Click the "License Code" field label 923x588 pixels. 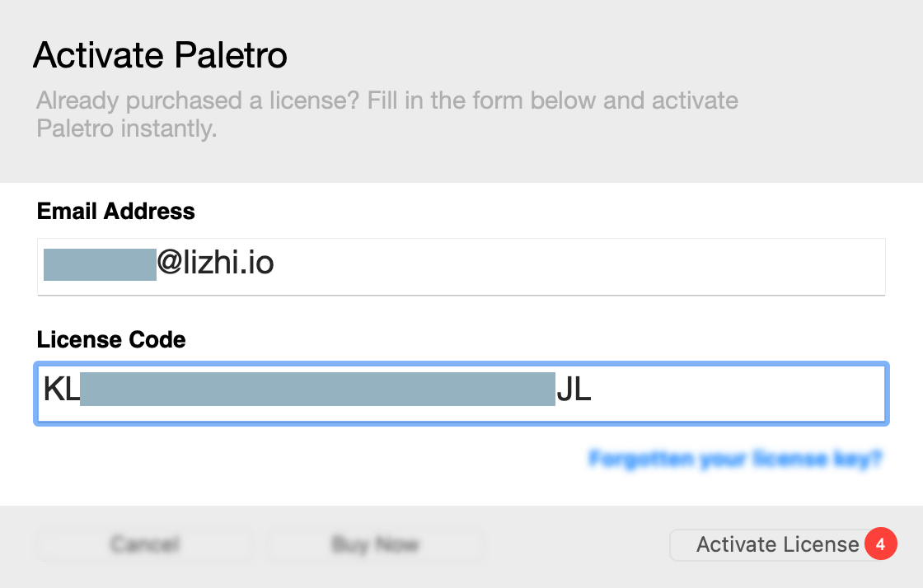pos(111,339)
